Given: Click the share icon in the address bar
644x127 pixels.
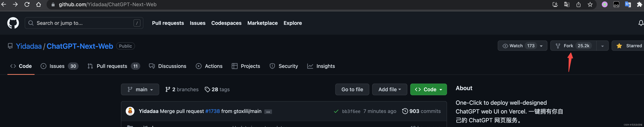Looking at the screenshot, I should pyautogui.click(x=579, y=5).
